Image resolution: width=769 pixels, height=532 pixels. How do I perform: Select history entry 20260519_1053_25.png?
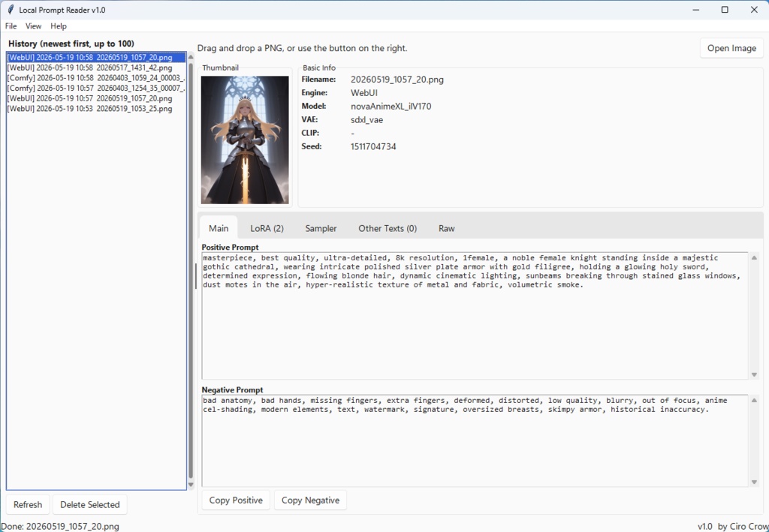(x=96, y=109)
